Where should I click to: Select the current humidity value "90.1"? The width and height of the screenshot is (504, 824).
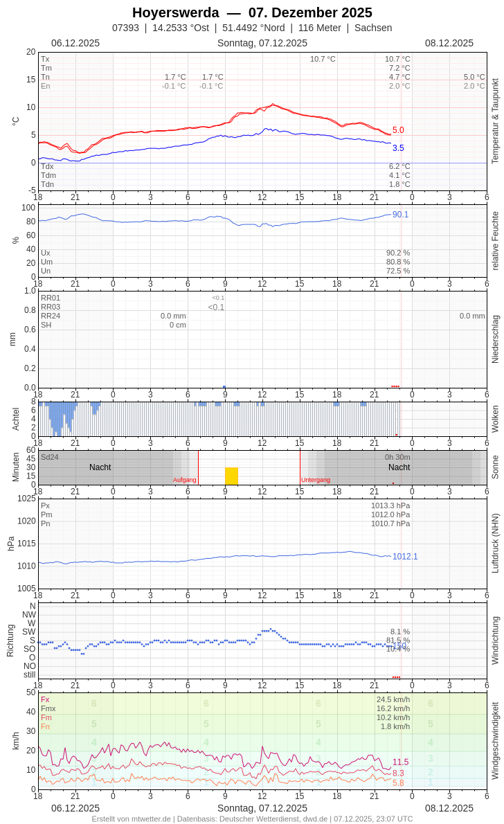point(400,215)
